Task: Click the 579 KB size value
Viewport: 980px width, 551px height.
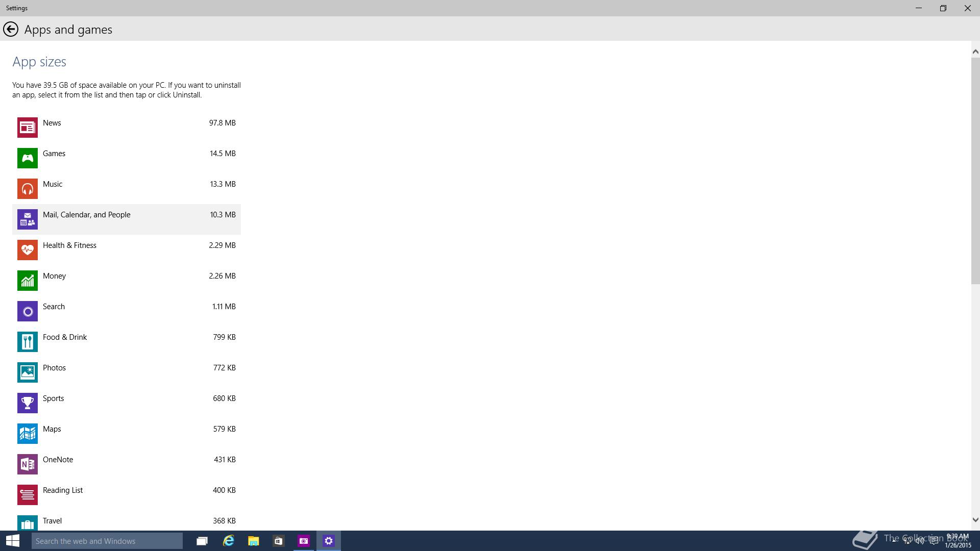Action: click(225, 429)
